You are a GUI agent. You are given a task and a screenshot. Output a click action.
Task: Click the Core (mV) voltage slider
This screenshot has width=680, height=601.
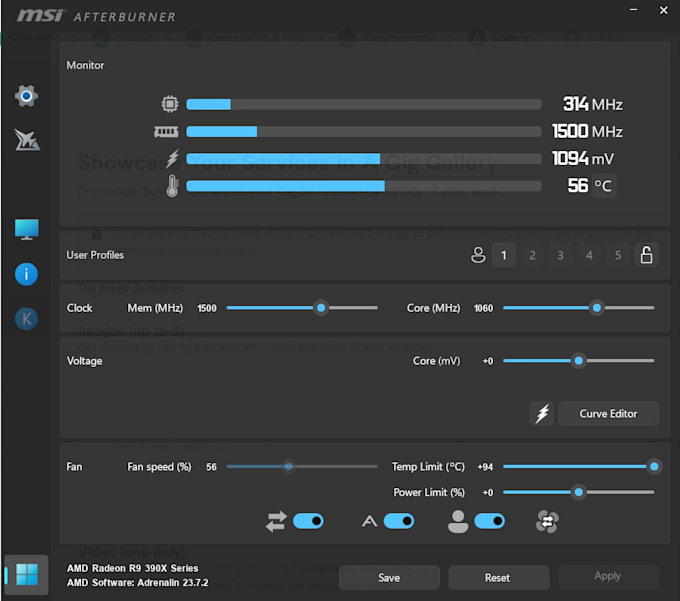tap(579, 361)
